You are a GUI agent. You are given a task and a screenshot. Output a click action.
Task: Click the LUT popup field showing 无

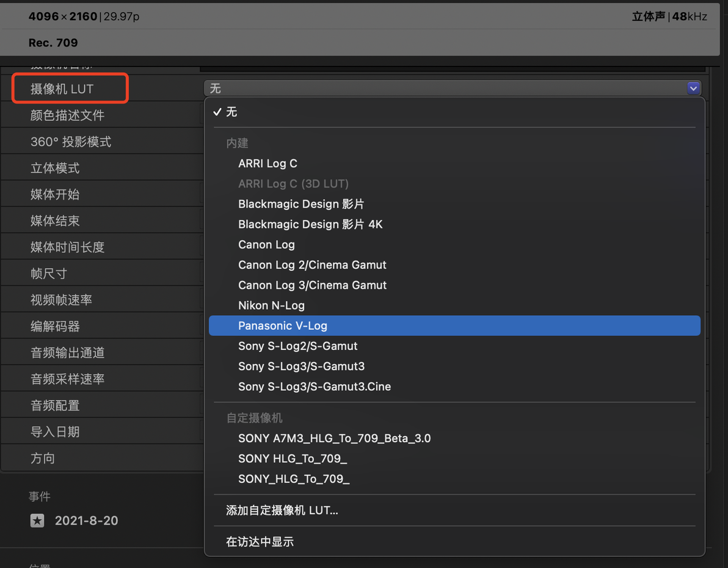click(453, 88)
